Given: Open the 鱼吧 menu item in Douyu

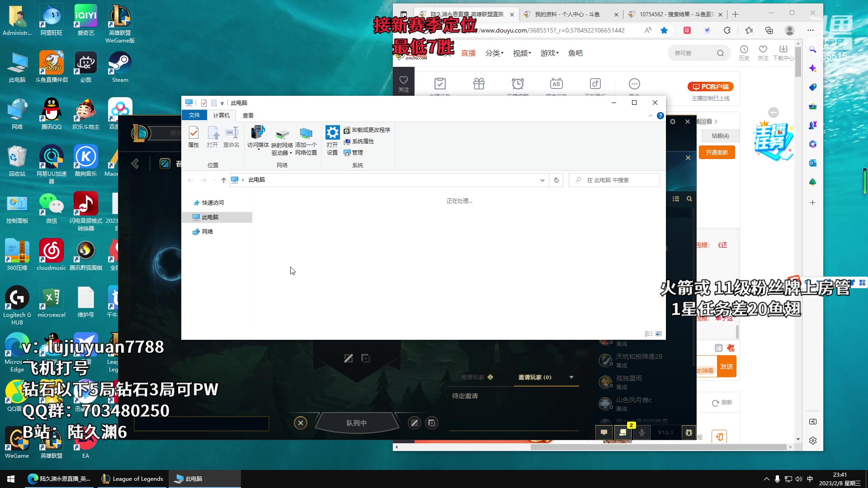Looking at the screenshot, I should [575, 53].
